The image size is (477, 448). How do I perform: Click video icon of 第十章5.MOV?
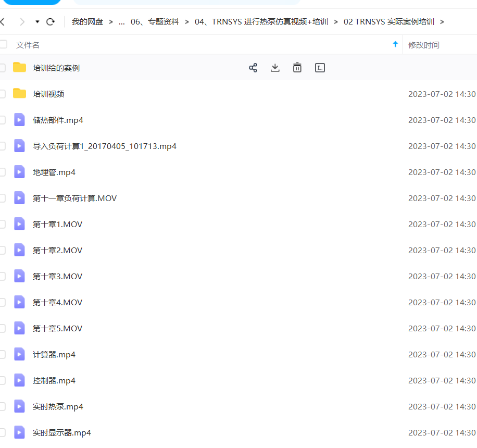(19, 328)
